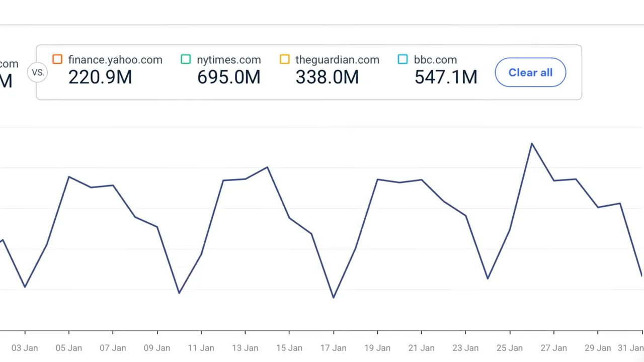
Task: Click the 27 Jan axis label
Action: click(x=553, y=348)
